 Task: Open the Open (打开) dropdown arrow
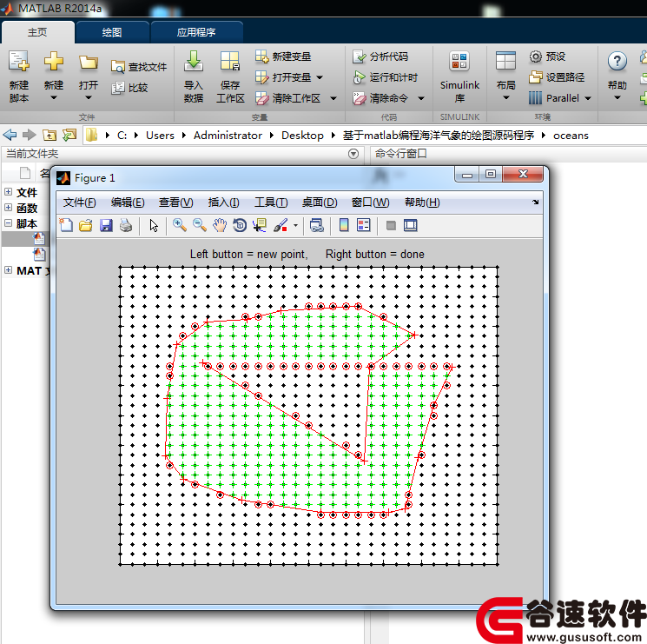click(x=89, y=98)
